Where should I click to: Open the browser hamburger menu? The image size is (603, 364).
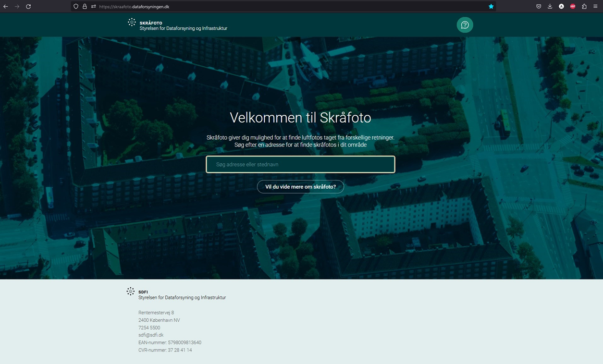coord(595,7)
